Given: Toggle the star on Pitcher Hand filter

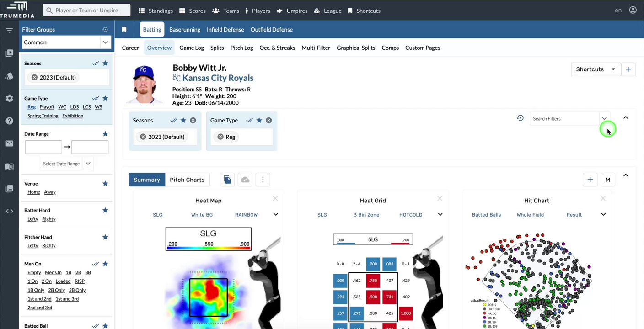Looking at the screenshot, I should 105,237.
